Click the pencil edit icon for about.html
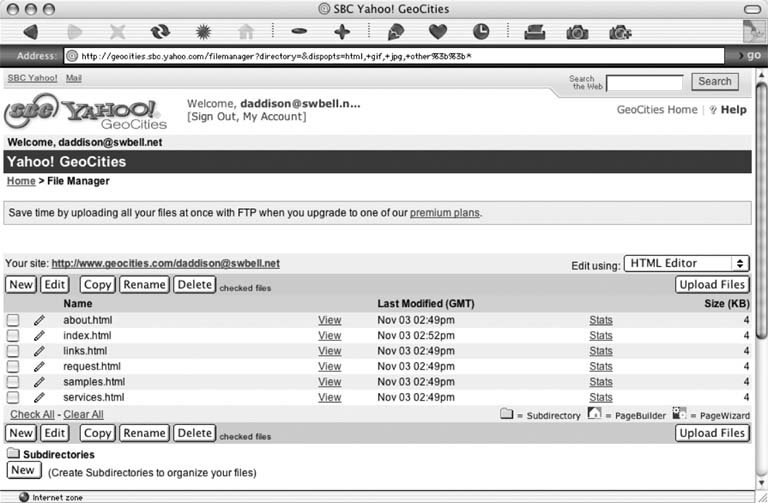Viewport: 768px width, 503px height. pos(39,320)
